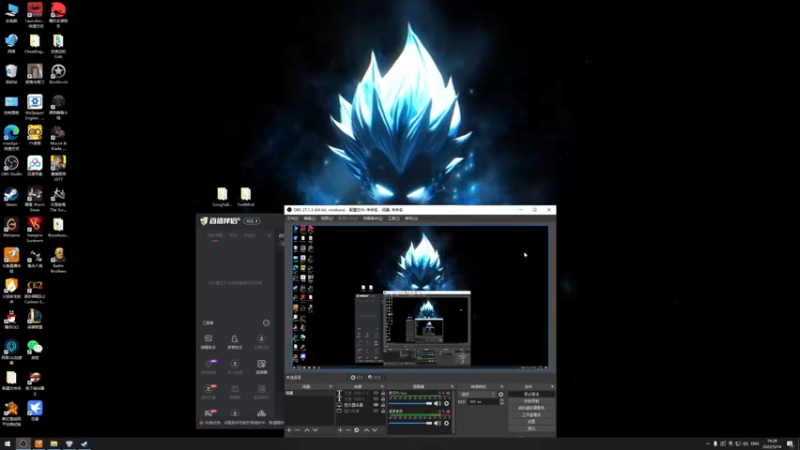
Task: Open source properties gear in Sources toolbar
Action: (x=357, y=430)
